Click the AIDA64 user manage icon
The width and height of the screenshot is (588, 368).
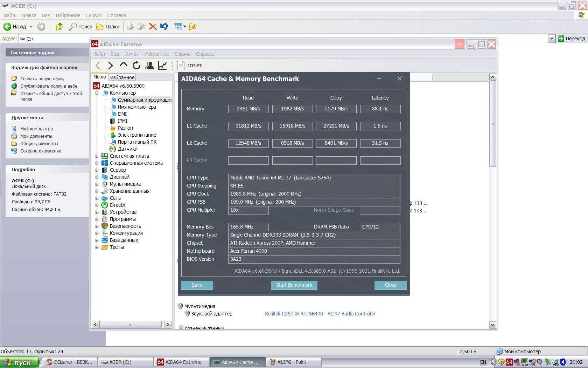coord(149,66)
